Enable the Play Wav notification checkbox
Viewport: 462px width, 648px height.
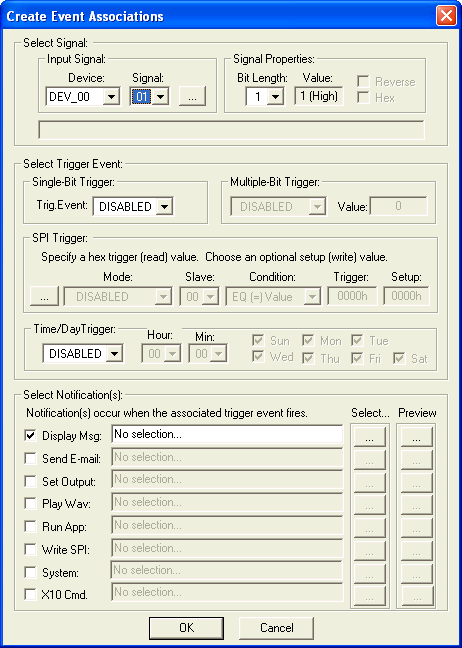[x=30, y=504]
